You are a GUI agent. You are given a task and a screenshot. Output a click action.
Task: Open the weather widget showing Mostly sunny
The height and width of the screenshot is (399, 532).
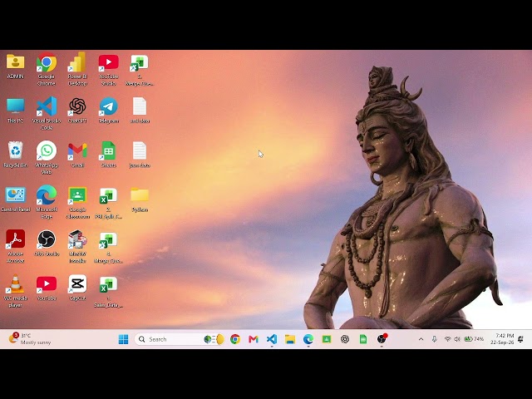pos(30,339)
